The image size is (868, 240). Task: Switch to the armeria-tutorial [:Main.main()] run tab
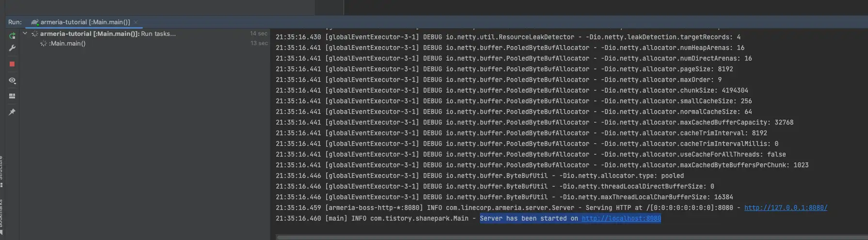point(85,22)
